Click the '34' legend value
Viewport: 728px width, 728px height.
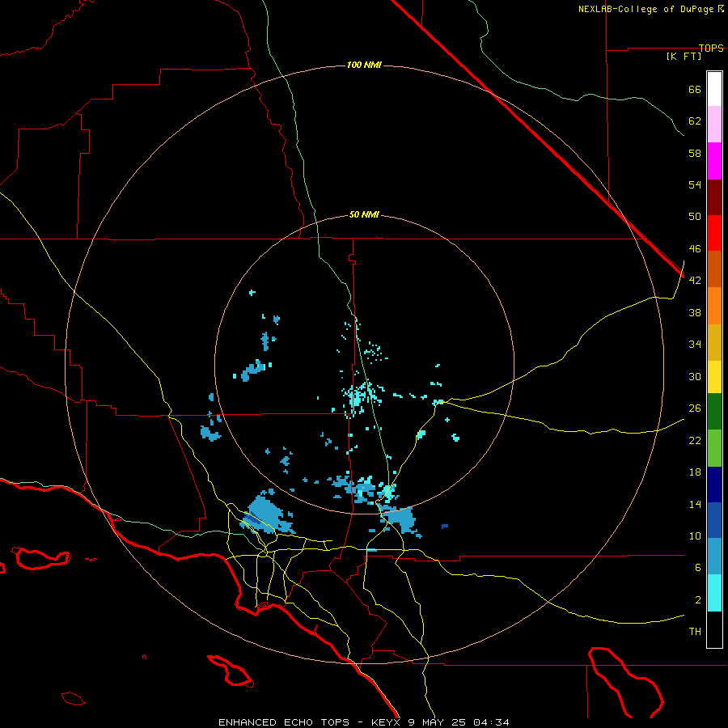(x=695, y=345)
